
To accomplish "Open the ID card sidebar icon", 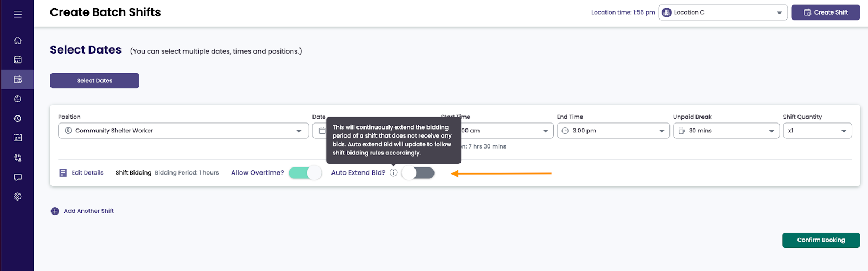I will [x=17, y=138].
